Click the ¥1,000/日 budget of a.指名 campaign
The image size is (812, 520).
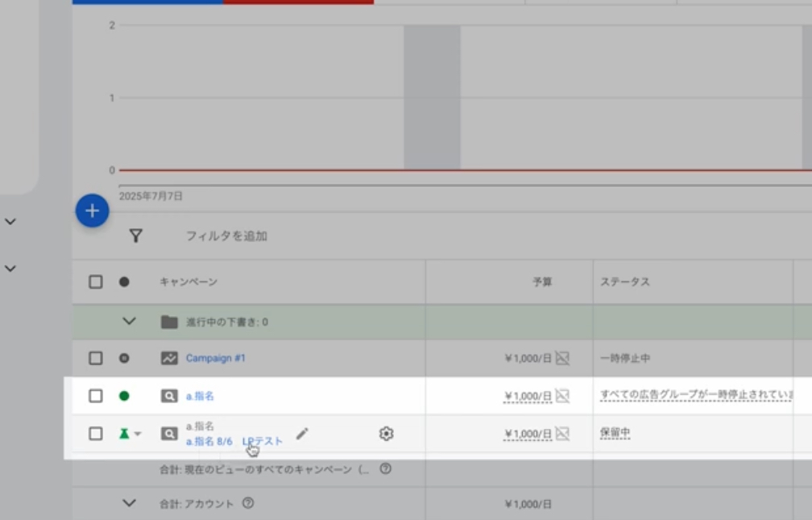coord(528,396)
